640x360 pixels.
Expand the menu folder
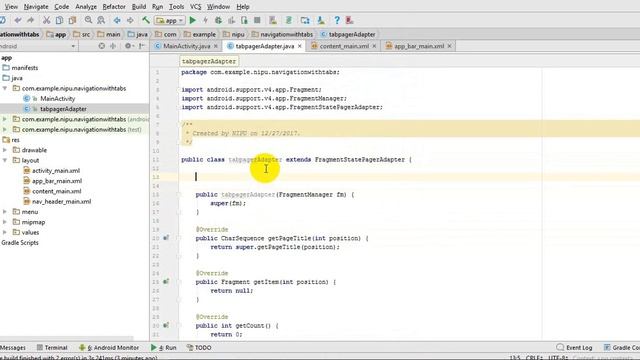5,211
